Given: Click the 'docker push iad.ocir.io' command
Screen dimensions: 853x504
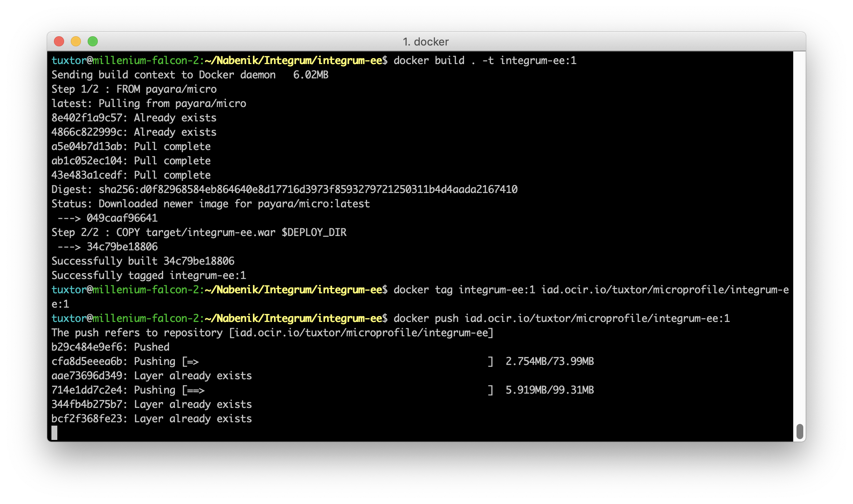Looking at the screenshot, I should point(561,319).
